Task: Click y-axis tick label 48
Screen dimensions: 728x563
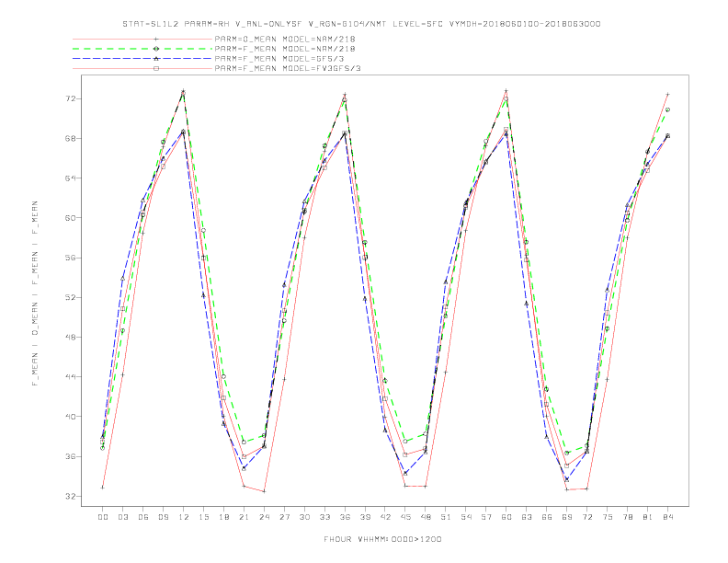Action: coord(71,337)
